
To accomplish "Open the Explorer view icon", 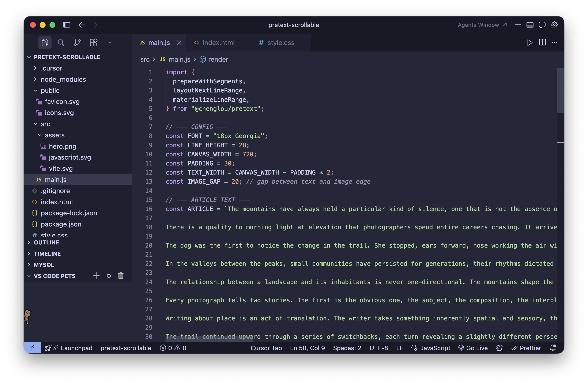I will coord(45,42).
